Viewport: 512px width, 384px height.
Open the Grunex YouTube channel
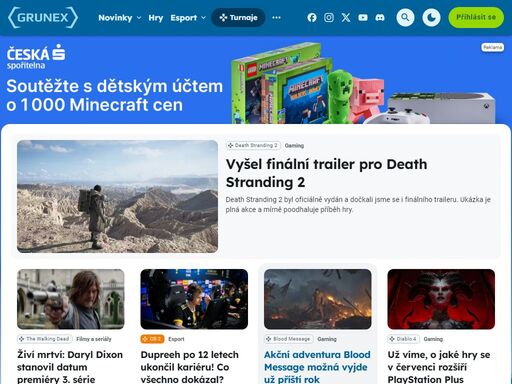pos(363,17)
